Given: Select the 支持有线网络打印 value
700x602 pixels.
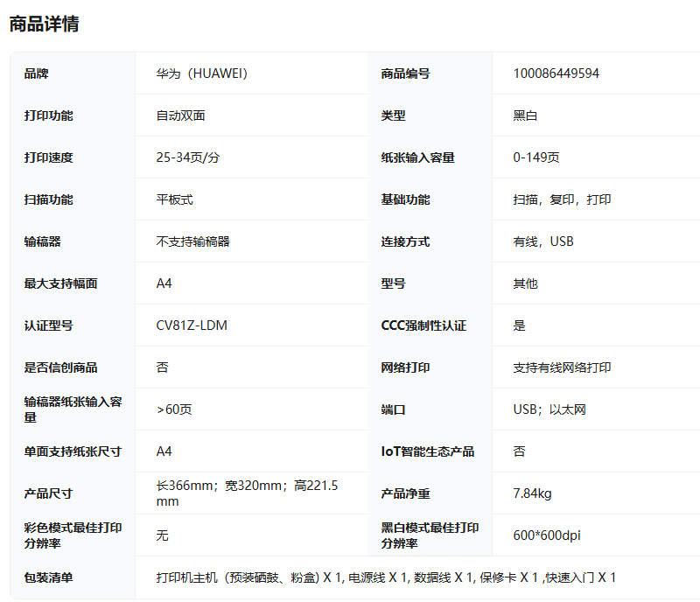Looking at the screenshot, I should 562,367.
